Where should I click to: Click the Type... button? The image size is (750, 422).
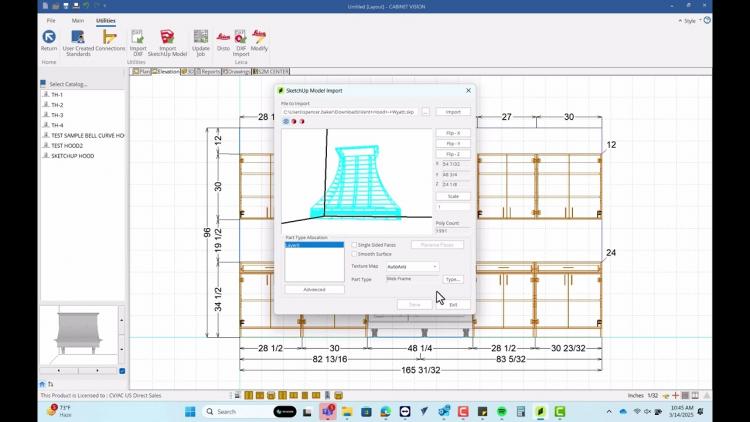[x=453, y=279]
